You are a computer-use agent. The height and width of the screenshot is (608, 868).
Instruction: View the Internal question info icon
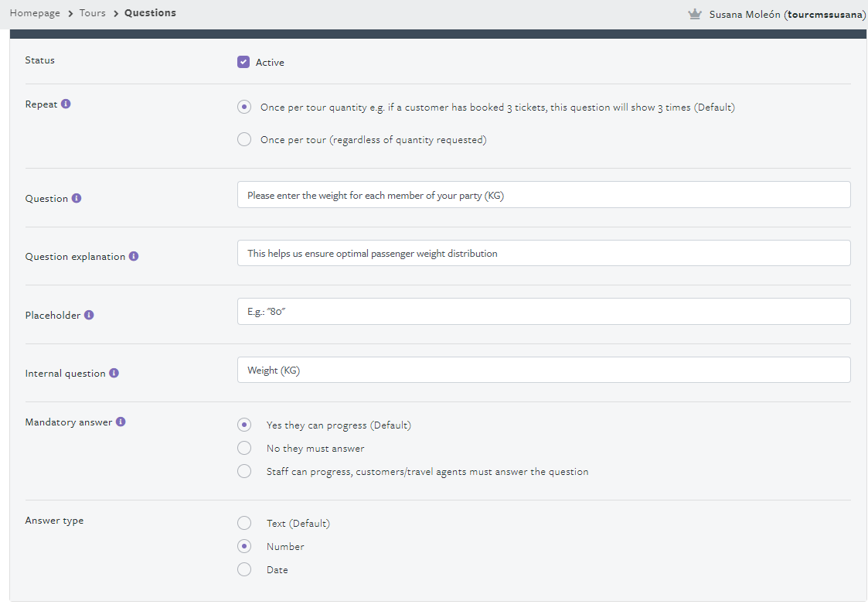[x=114, y=373]
